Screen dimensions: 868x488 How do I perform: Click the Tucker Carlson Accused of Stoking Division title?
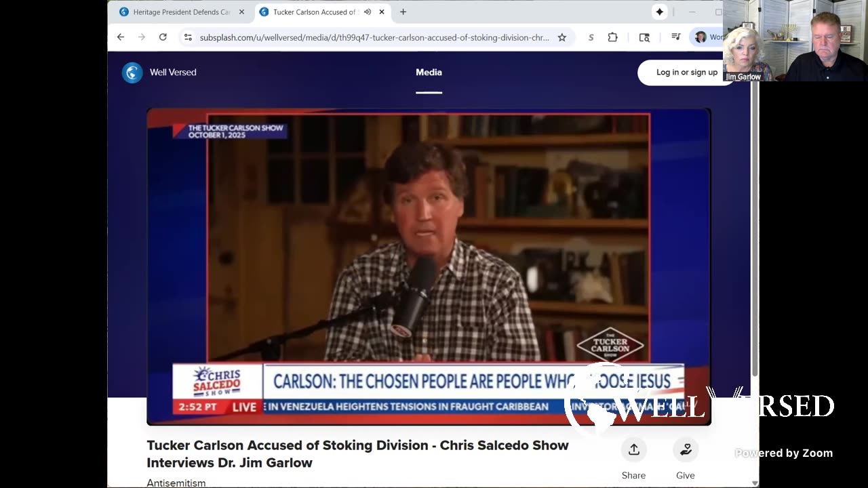pos(358,454)
